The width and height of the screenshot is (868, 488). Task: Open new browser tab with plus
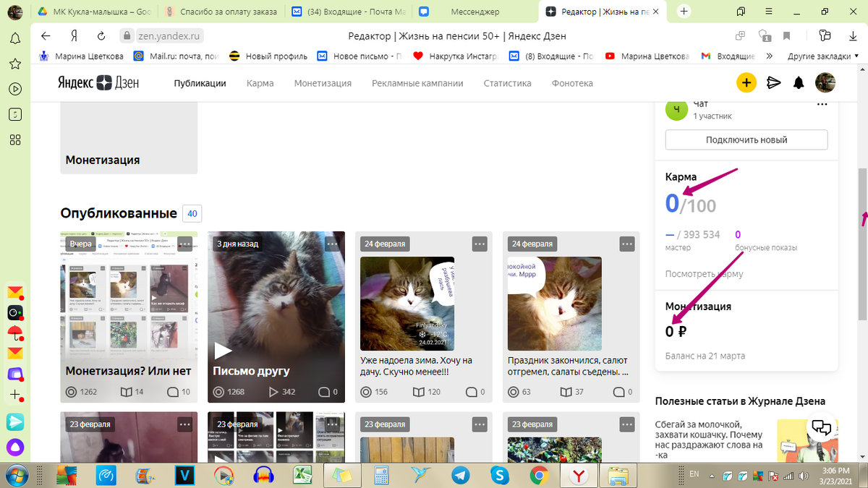[684, 12]
